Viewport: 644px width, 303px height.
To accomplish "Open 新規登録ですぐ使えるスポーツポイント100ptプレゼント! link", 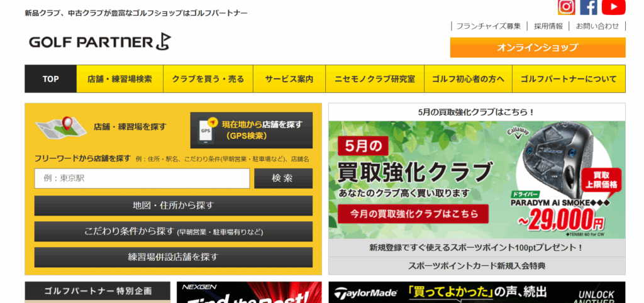I will click(x=477, y=248).
